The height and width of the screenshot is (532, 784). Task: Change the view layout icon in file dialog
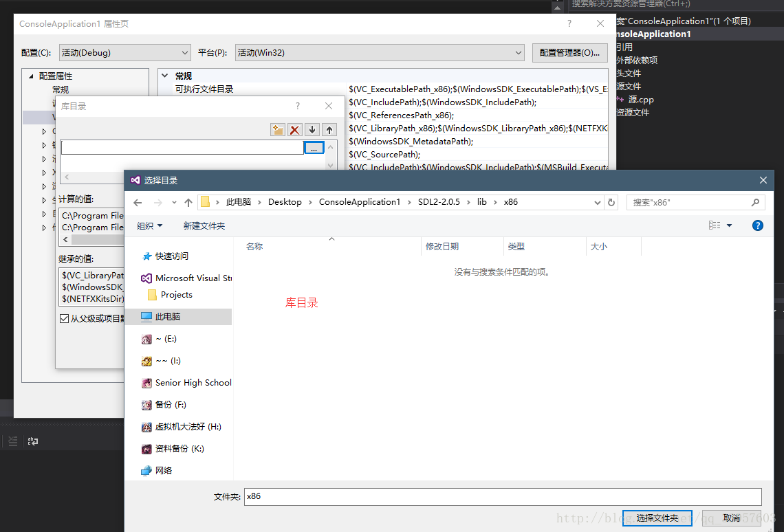click(715, 225)
